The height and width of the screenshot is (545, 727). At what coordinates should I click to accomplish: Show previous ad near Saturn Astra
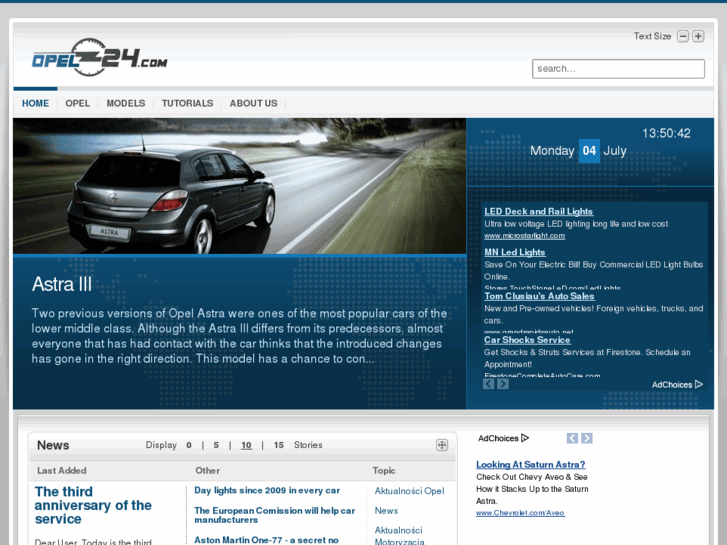coord(572,438)
